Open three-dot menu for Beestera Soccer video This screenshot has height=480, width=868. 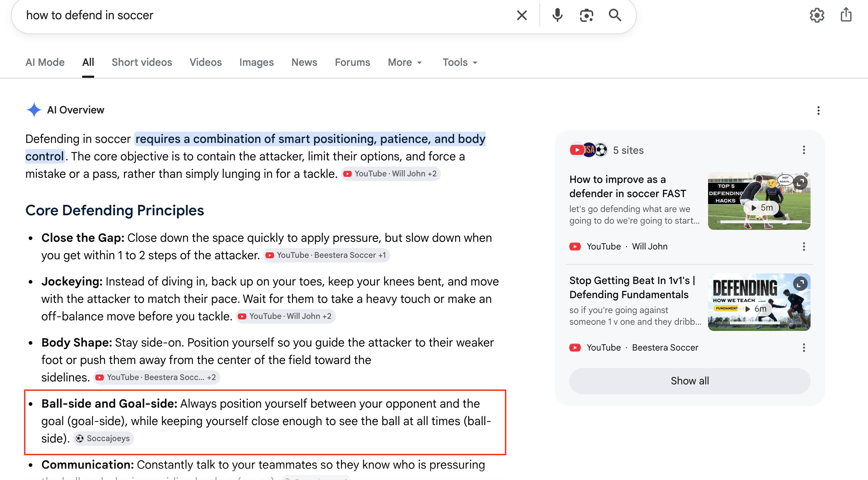[804, 348]
